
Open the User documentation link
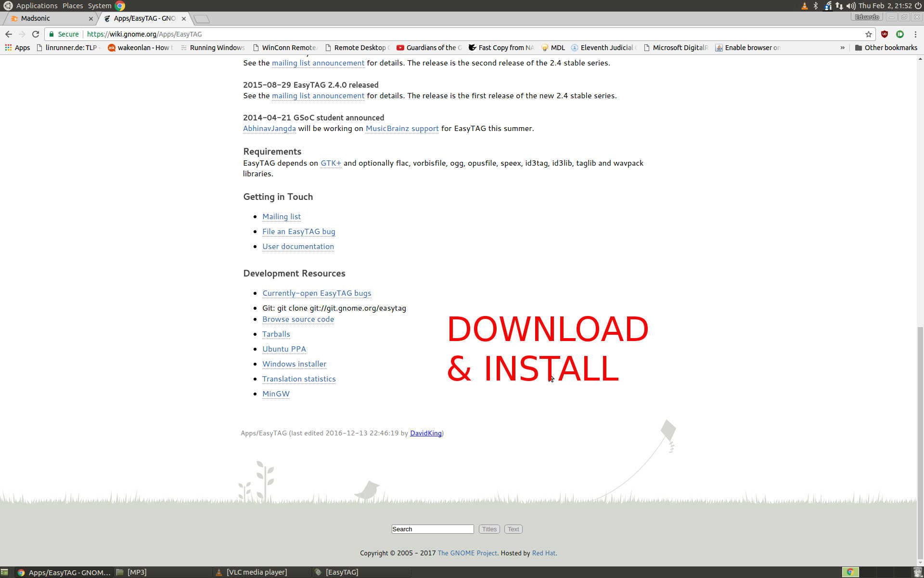point(298,247)
